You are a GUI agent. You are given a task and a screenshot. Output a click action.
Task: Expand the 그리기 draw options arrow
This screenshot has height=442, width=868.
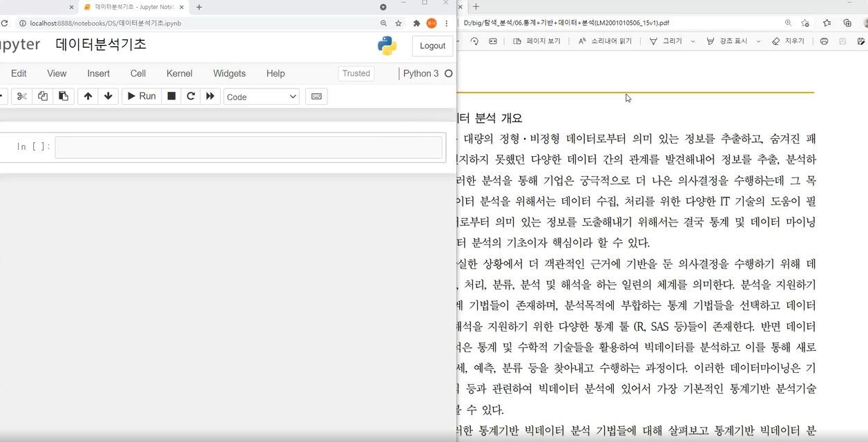[693, 41]
